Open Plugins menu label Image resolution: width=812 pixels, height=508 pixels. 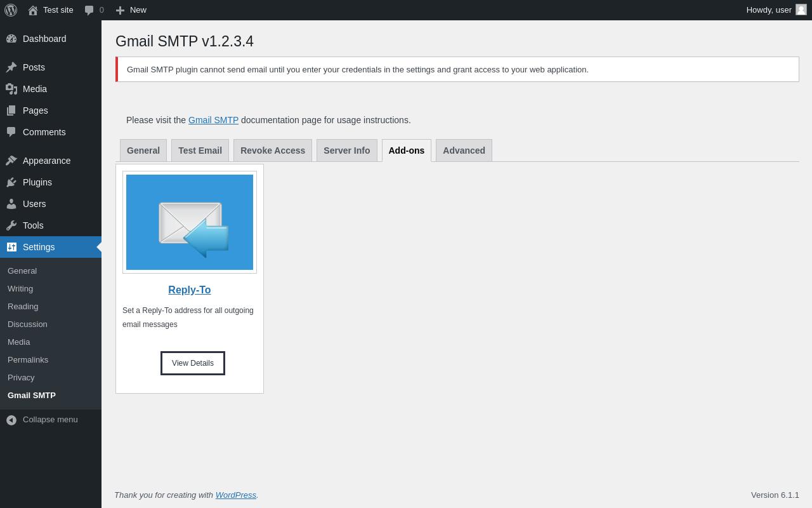[x=37, y=182]
